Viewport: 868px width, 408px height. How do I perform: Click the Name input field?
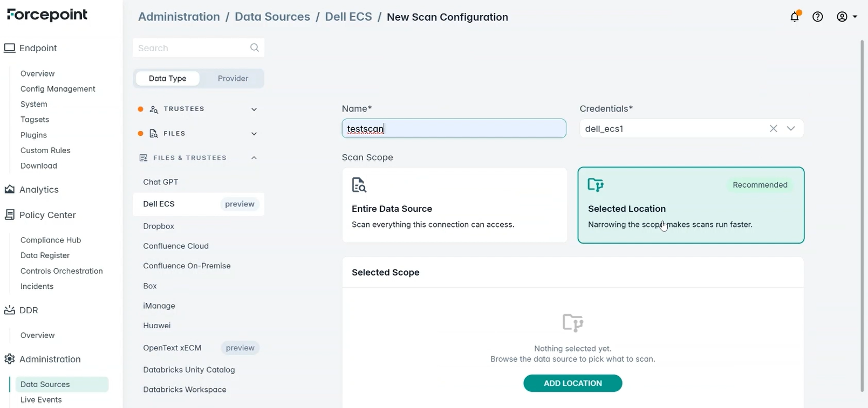tap(454, 128)
